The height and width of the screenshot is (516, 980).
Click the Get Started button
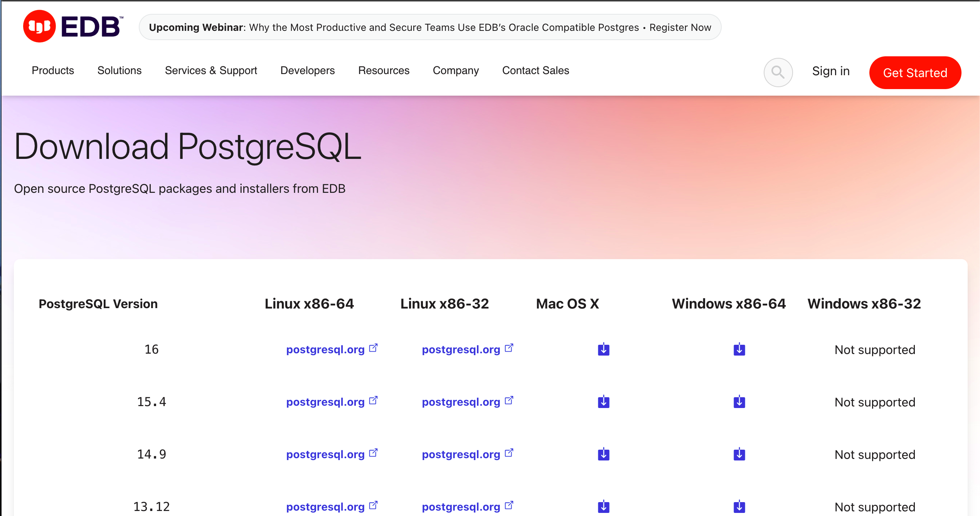pyautogui.click(x=915, y=73)
